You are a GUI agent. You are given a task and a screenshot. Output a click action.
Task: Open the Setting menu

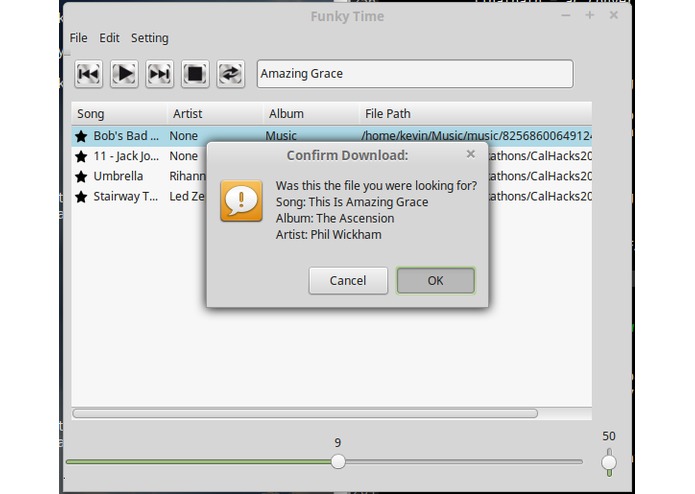coord(150,38)
